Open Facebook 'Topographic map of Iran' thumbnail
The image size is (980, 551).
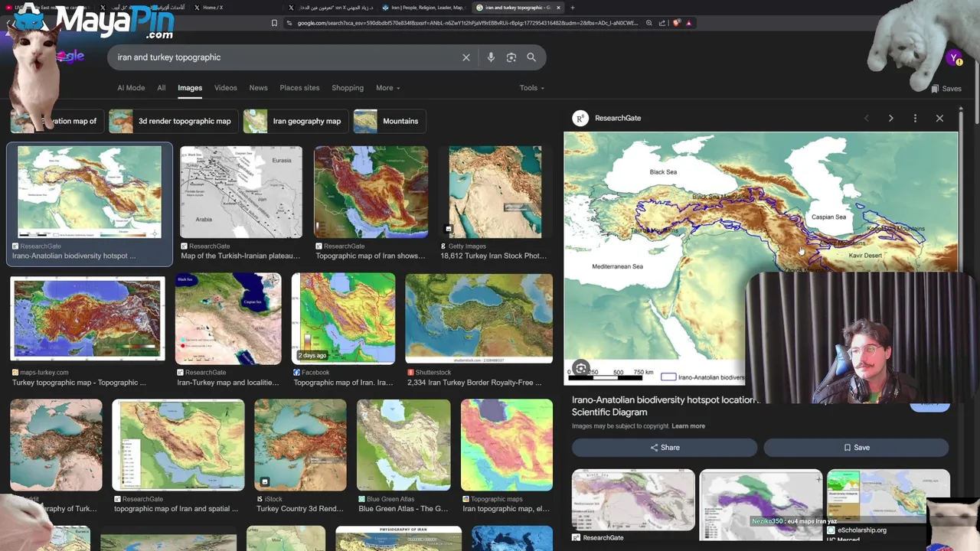pyautogui.click(x=345, y=318)
